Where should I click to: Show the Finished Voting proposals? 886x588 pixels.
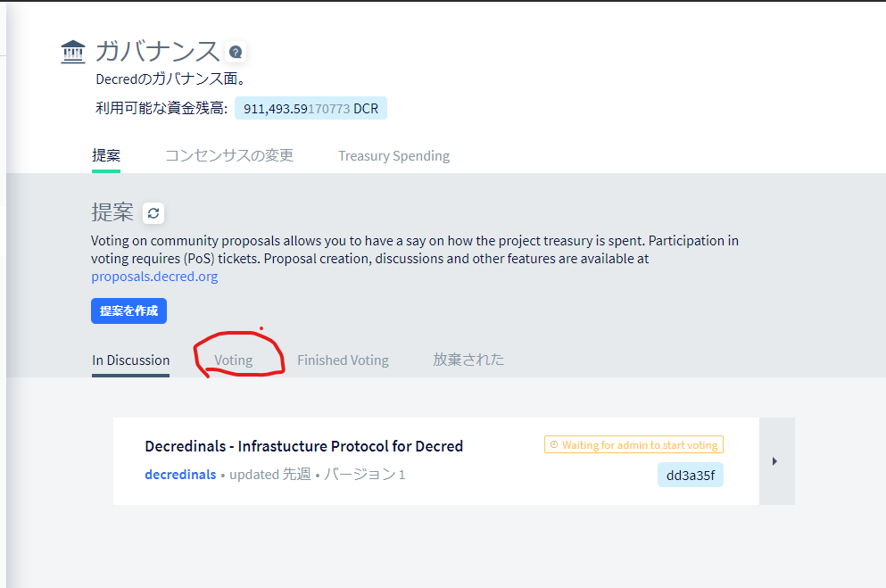(x=343, y=360)
